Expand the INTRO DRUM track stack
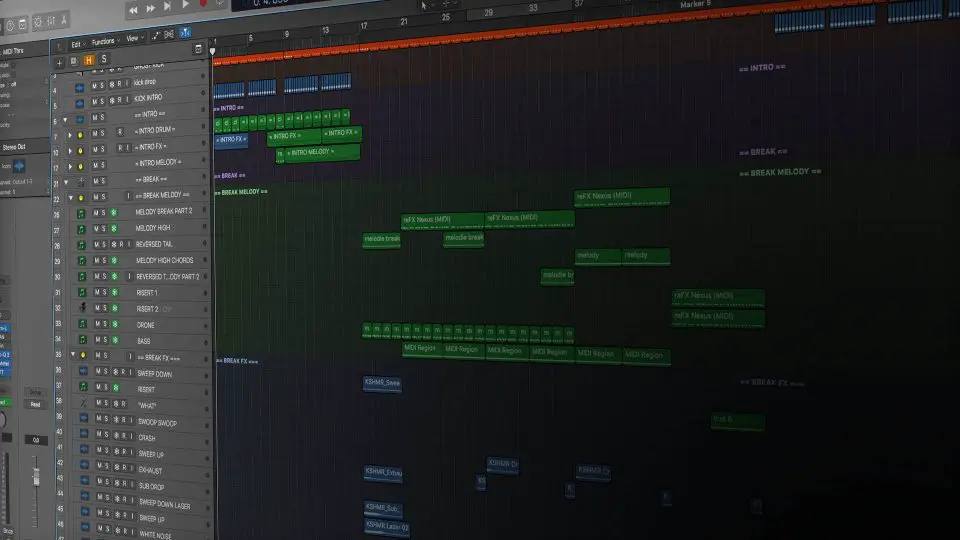This screenshot has height=540, width=960. click(69, 135)
